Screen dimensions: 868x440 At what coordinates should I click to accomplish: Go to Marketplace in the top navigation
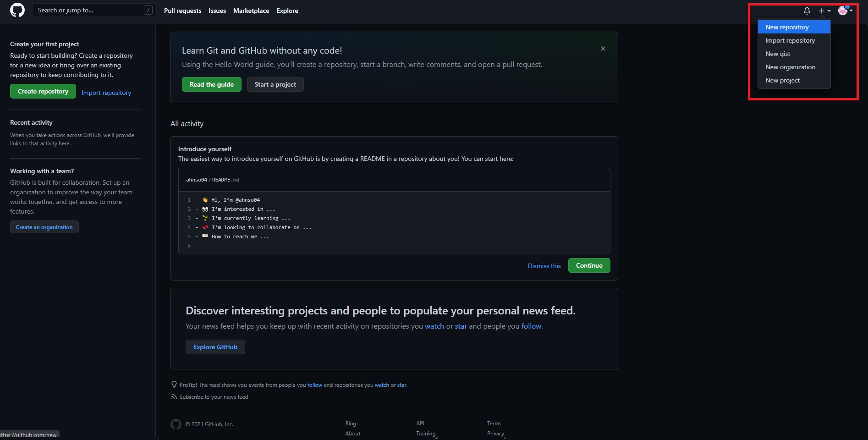coord(251,11)
